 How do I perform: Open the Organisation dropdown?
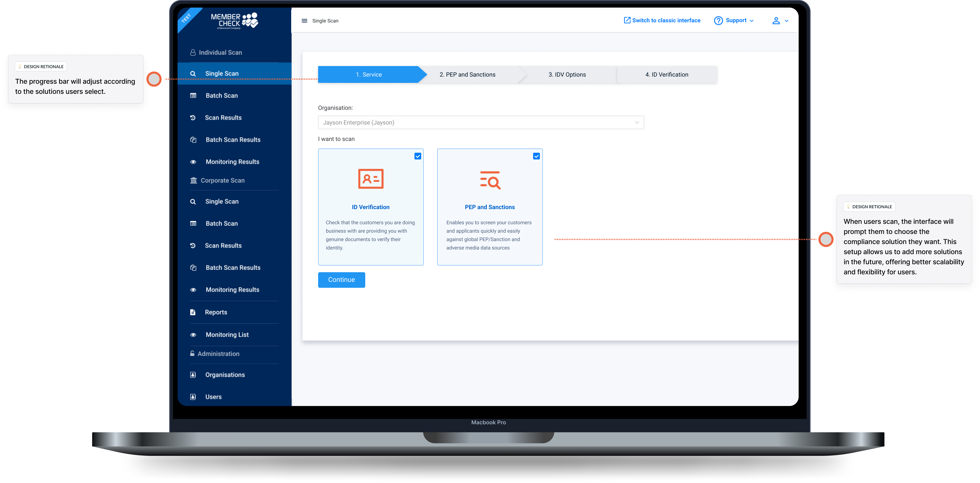pos(481,122)
